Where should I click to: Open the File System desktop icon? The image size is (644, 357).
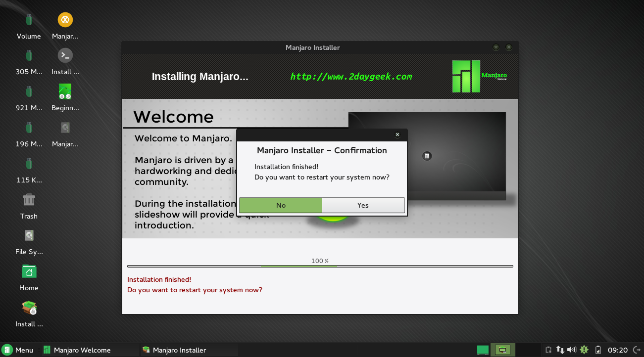pos(29,236)
